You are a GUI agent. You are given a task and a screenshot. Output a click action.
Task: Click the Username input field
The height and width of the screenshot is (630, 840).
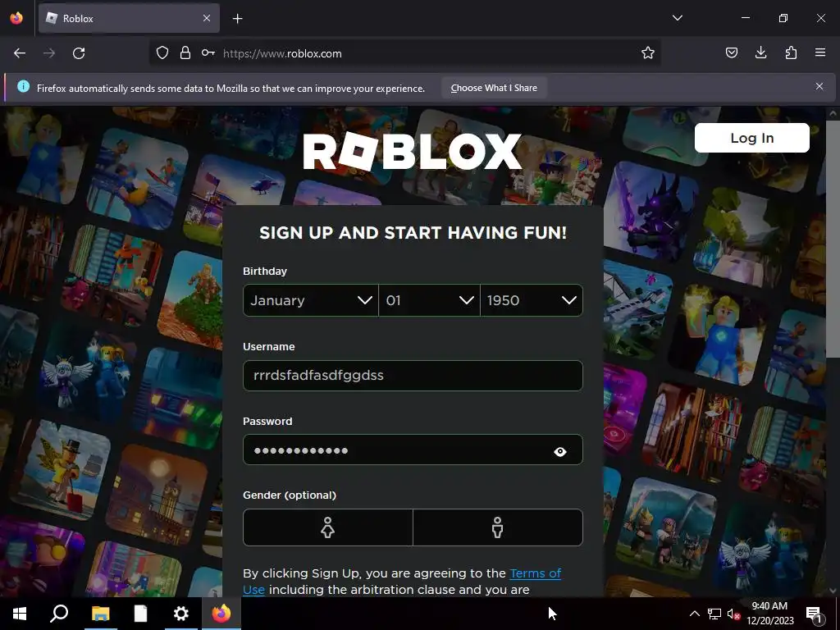[413, 376]
